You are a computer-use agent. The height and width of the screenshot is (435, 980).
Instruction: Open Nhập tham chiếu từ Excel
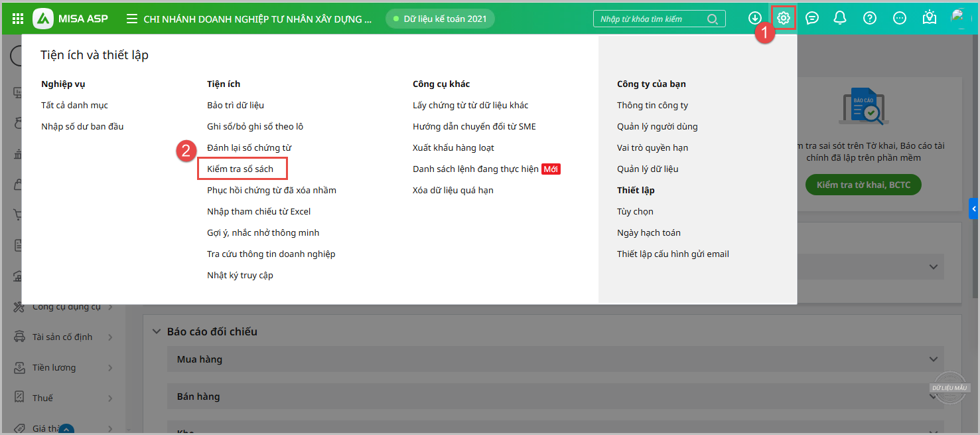pyautogui.click(x=259, y=211)
